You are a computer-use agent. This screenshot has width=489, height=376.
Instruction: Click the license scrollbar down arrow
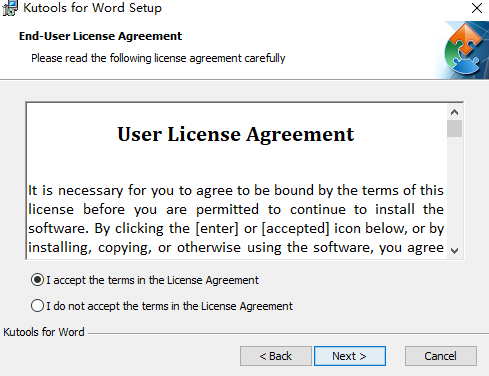454,250
